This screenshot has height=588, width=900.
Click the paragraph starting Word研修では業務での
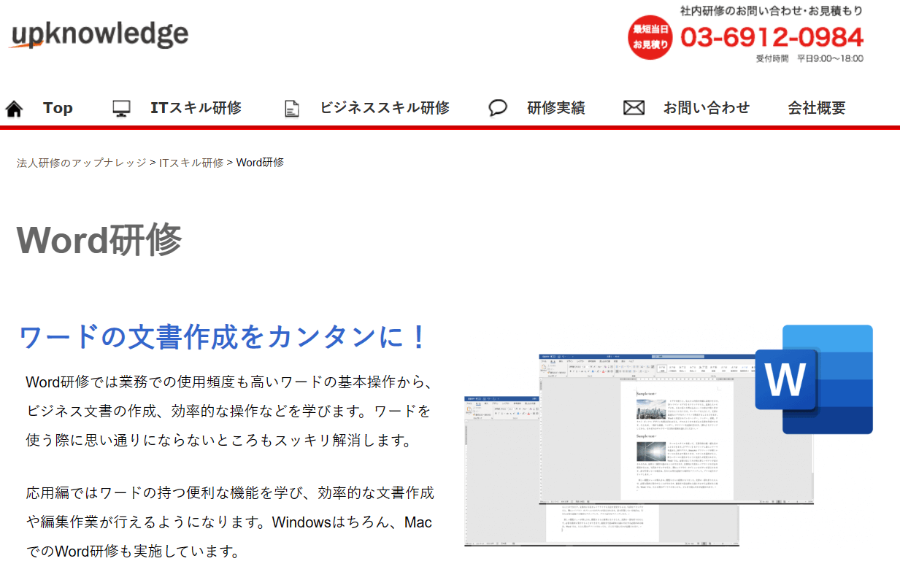coord(230,411)
